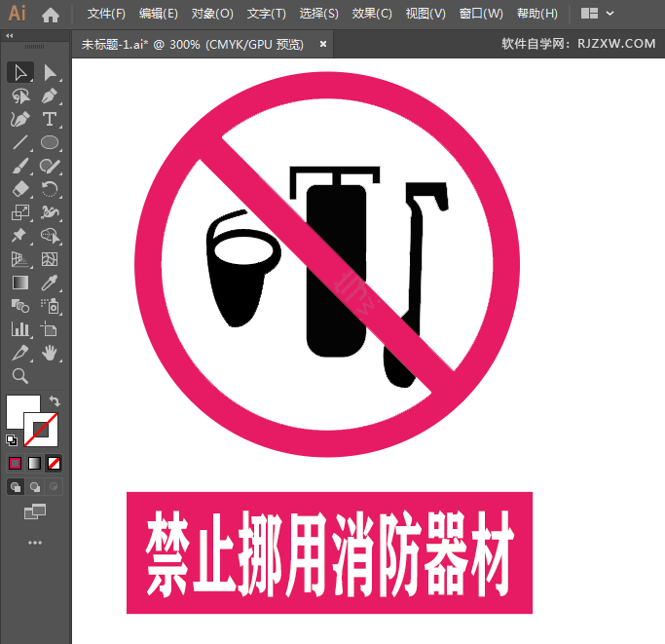Select the Selection tool (black arrow)
665x644 pixels.
[19, 73]
